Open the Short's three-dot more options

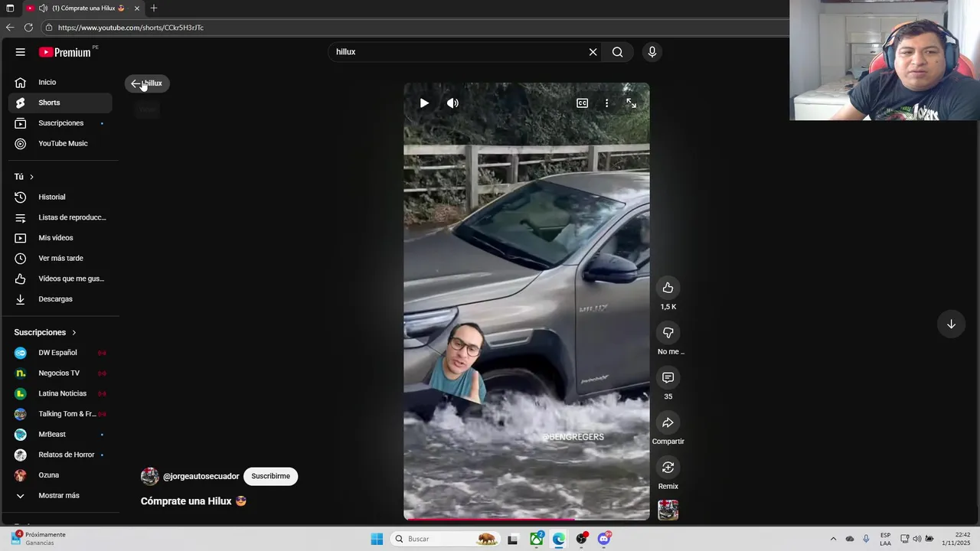click(606, 103)
